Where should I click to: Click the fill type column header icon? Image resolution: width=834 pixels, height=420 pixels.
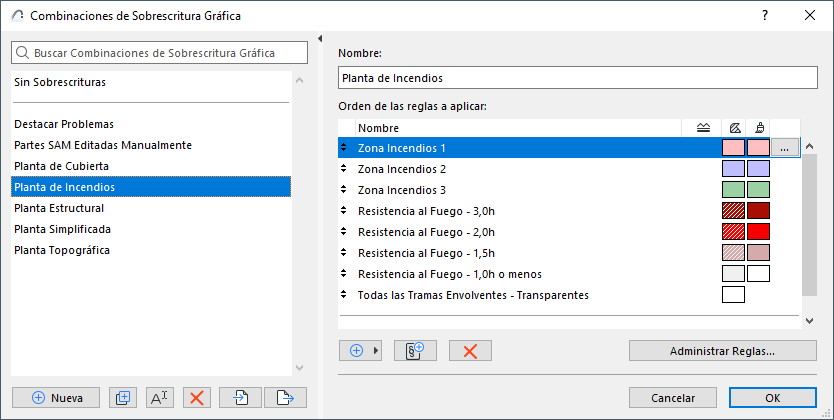coord(733,128)
